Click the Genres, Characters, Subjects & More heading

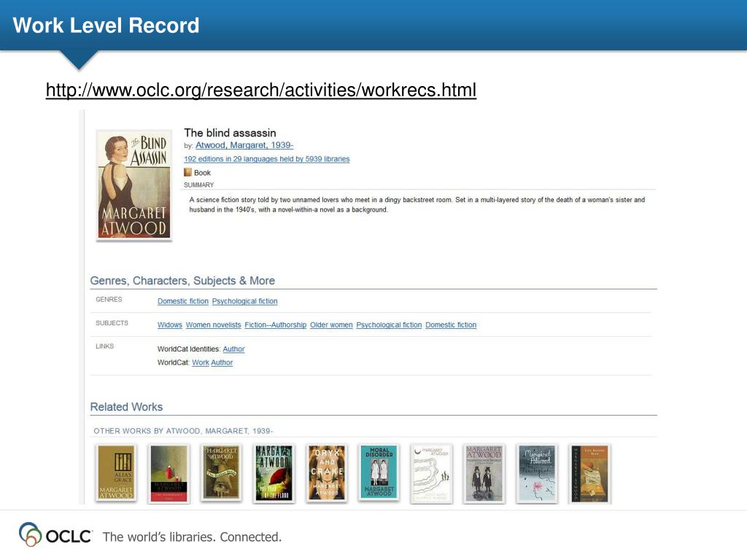coord(182,281)
